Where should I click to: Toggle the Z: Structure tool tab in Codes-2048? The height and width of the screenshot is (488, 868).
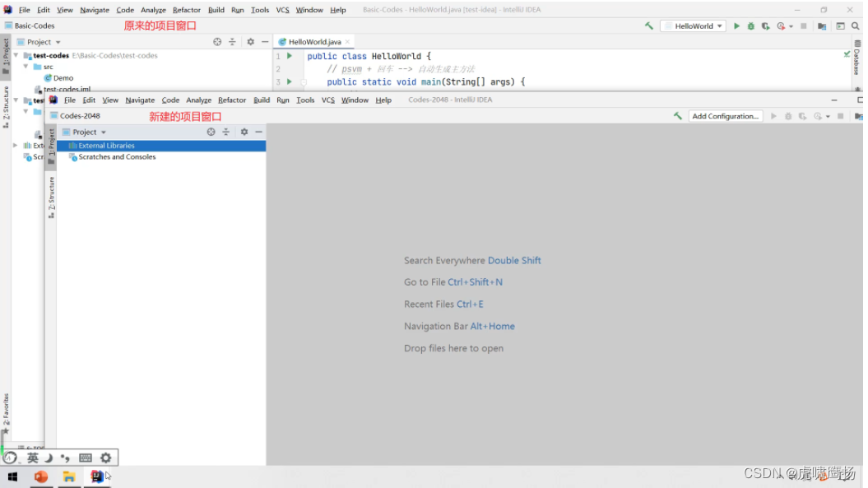[x=52, y=198]
